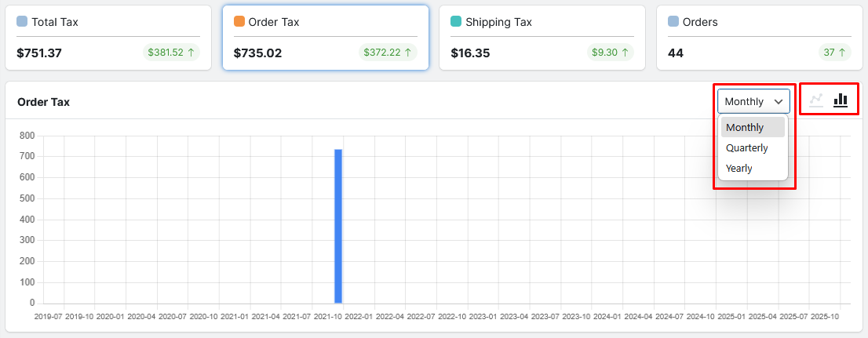Screen dimensions: 868x338
Task: Click the $381.52 increase badge
Action: coord(170,53)
